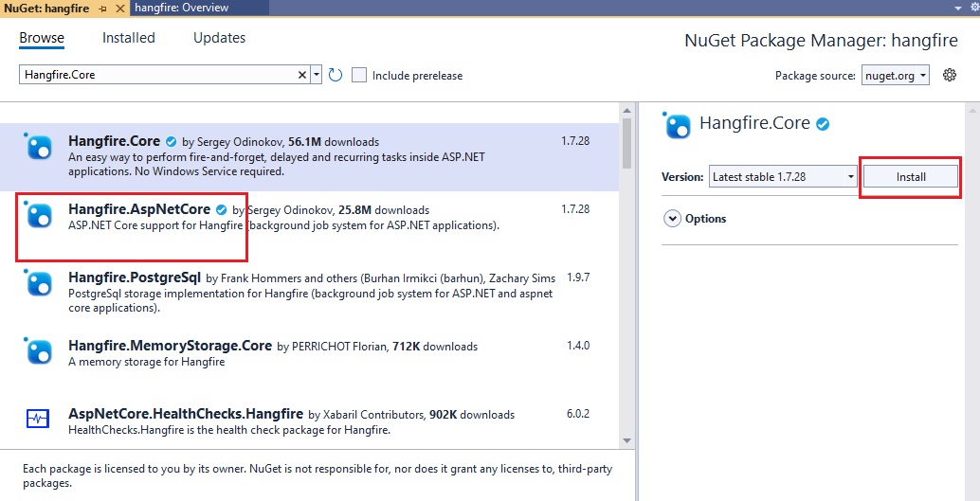Click the pin icon on the NuGet: hangfire tab
Viewport: 980px width, 501px height.
(x=103, y=9)
